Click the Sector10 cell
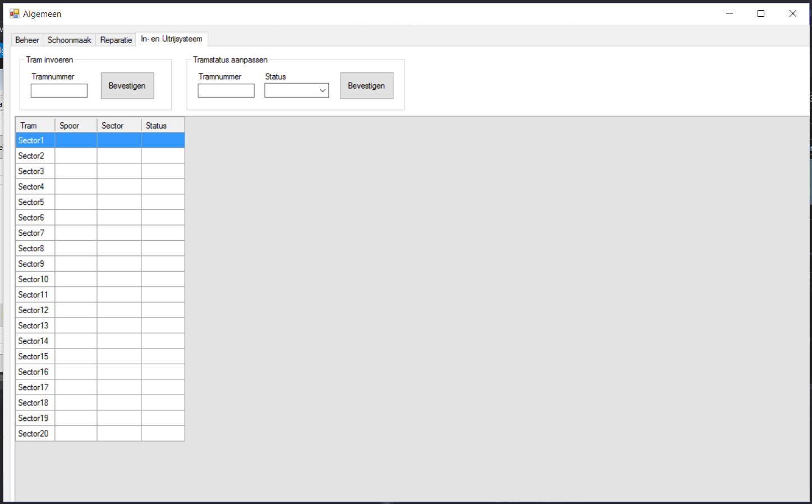The height and width of the screenshot is (504, 812). [x=35, y=279]
